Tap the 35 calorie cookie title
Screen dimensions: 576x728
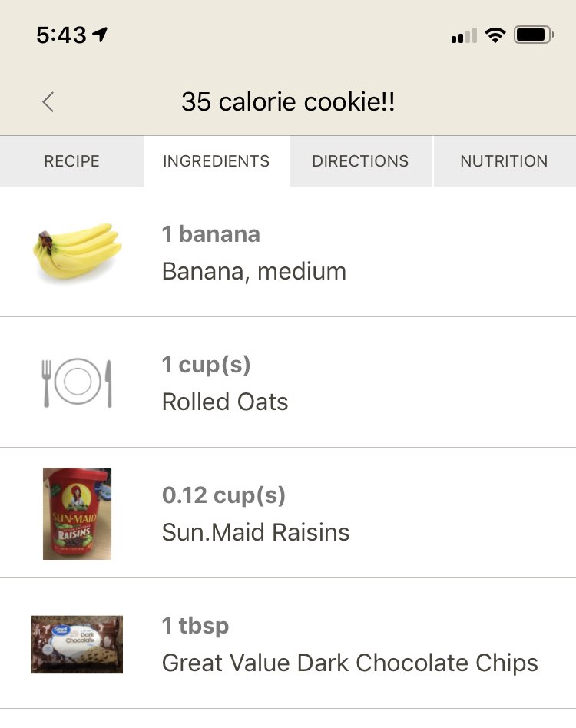point(288,102)
